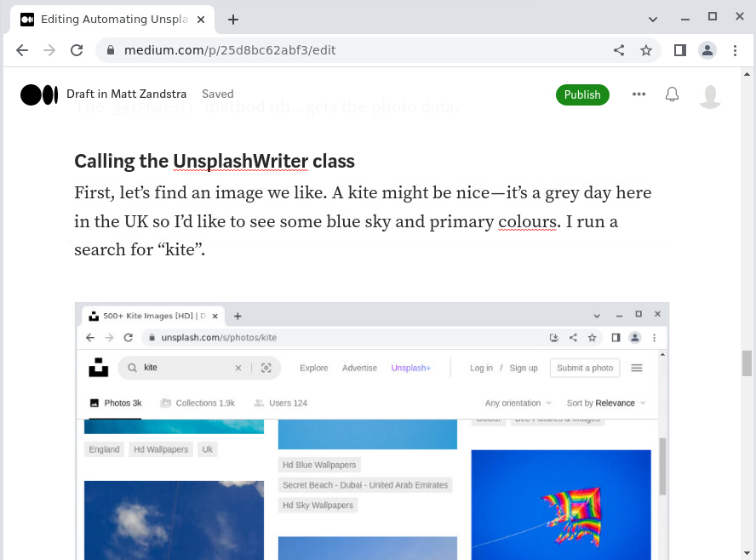Share this page from the address bar
756x560 pixels.
(x=619, y=50)
